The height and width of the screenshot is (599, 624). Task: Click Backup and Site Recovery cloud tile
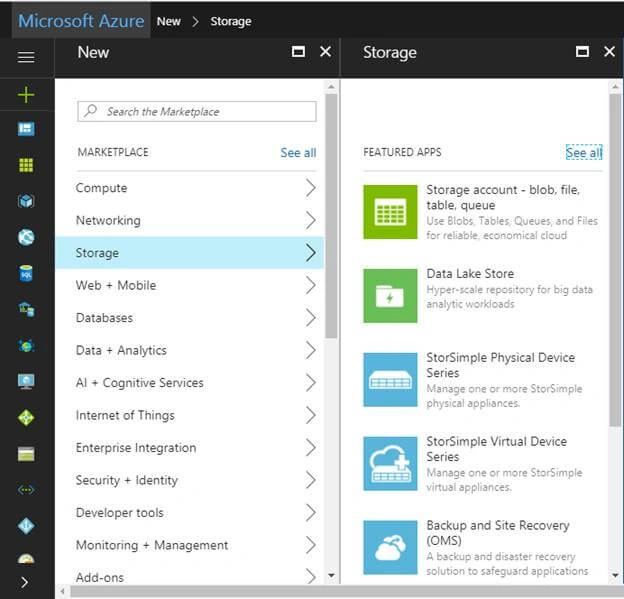coord(390,548)
